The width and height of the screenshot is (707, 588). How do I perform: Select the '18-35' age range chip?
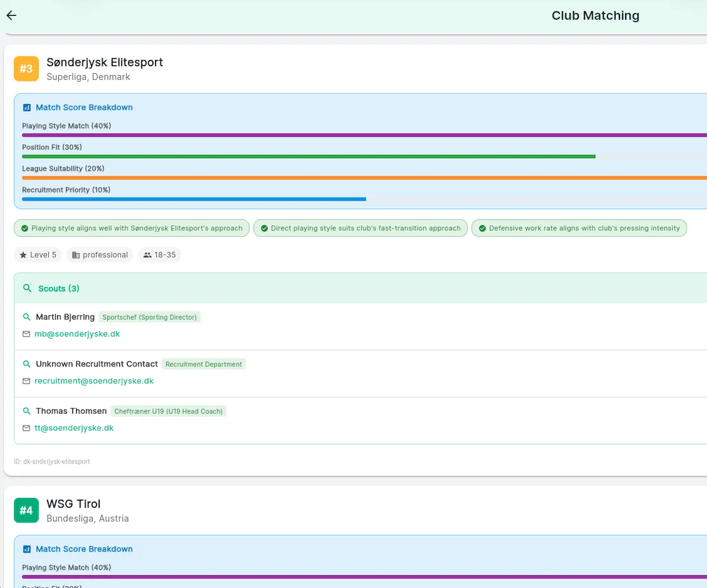159,255
